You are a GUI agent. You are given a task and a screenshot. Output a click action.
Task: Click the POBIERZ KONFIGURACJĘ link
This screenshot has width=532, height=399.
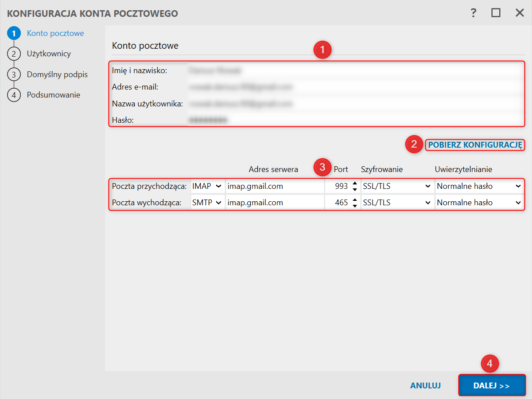coord(475,145)
